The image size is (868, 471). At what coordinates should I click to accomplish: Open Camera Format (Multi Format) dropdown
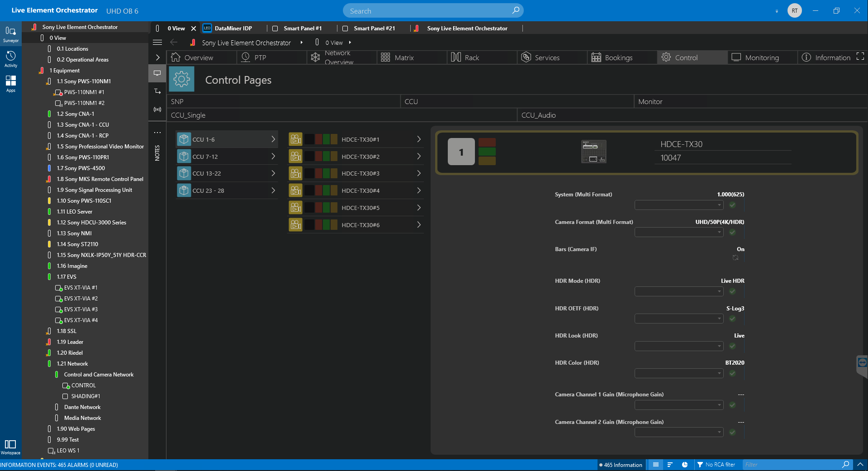point(678,232)
